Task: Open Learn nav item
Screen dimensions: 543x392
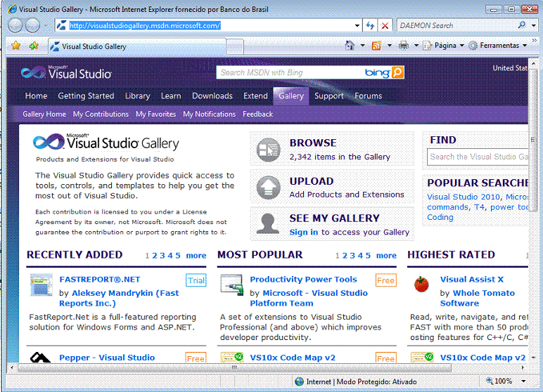Action: coord(171,96)
